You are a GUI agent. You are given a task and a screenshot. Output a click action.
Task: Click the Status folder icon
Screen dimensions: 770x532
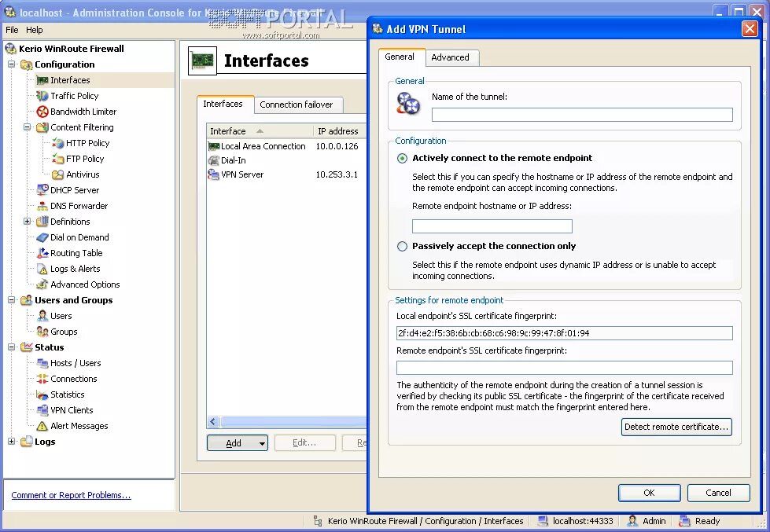click(x=27, y=347)
